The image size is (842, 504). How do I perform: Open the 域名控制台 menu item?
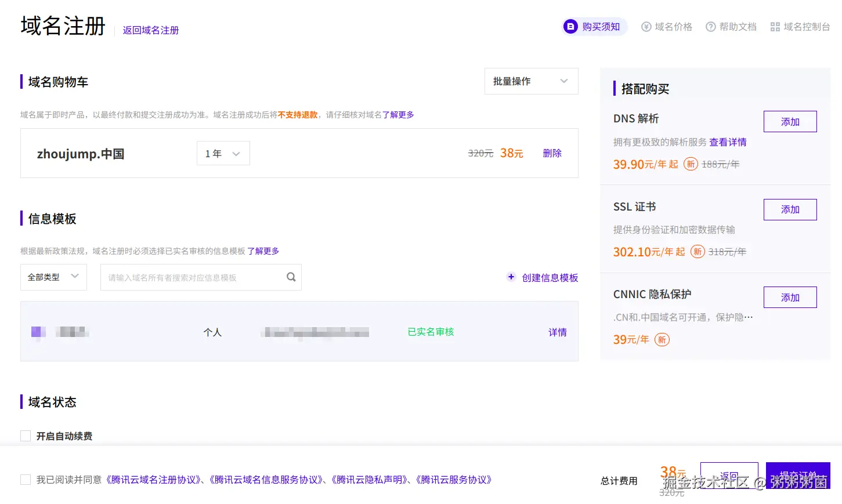pos(800,27)
